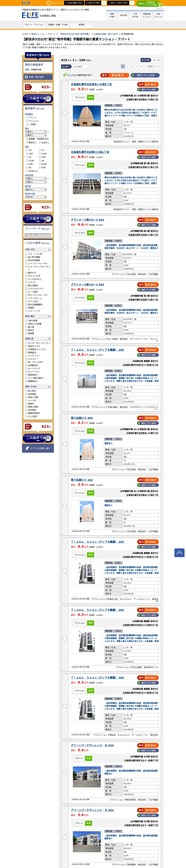The image size is (186, 868).
Task: Click the pin icon on エリアから検索し直す
Action: [x=27, y=448]
